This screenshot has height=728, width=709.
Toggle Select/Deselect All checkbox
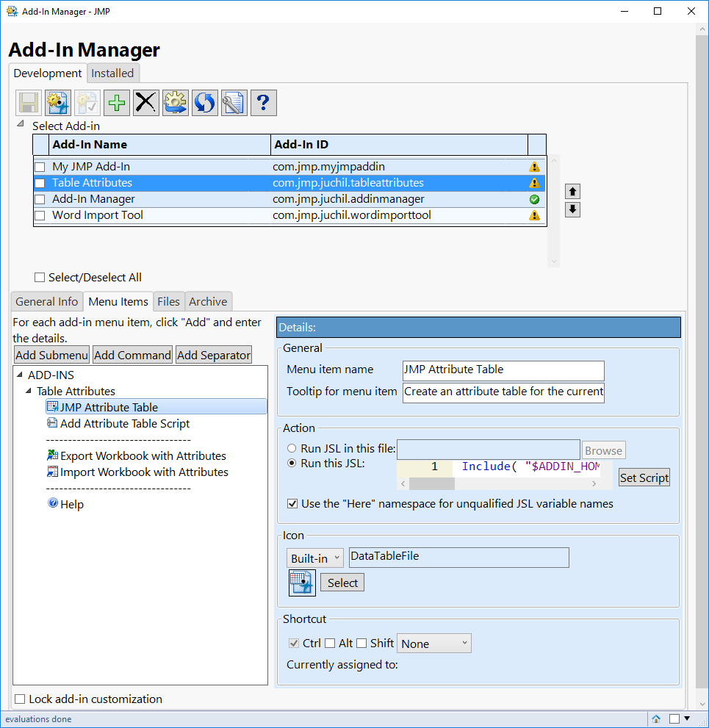40,278
